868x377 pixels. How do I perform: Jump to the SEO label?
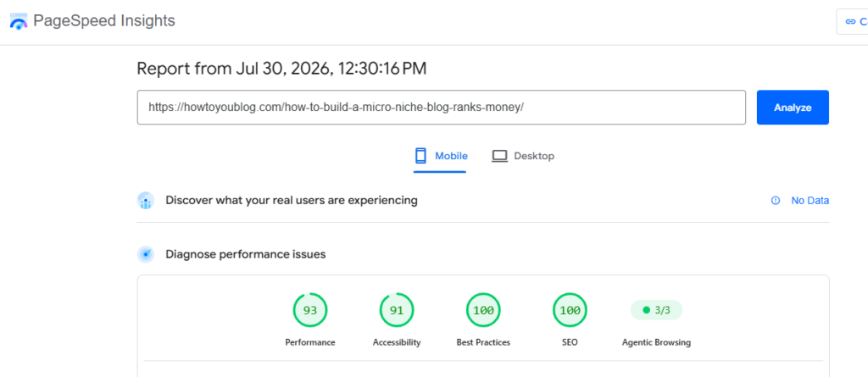[570, 342]
